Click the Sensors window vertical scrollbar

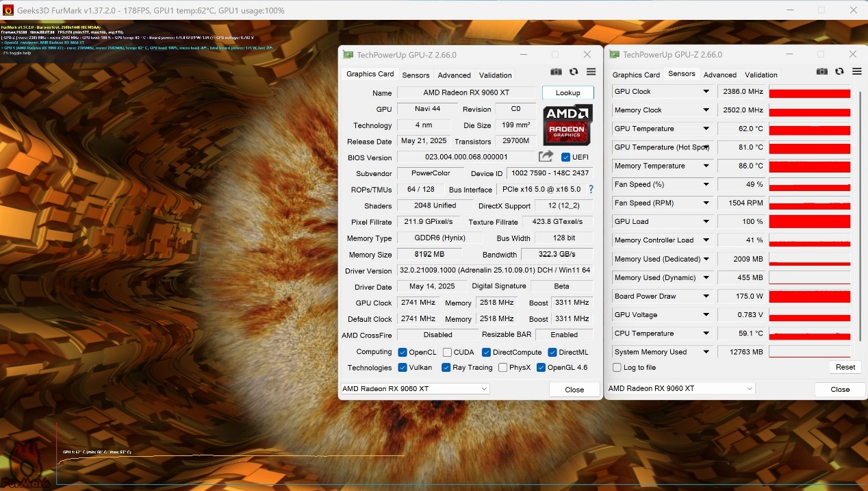[860, 215]
